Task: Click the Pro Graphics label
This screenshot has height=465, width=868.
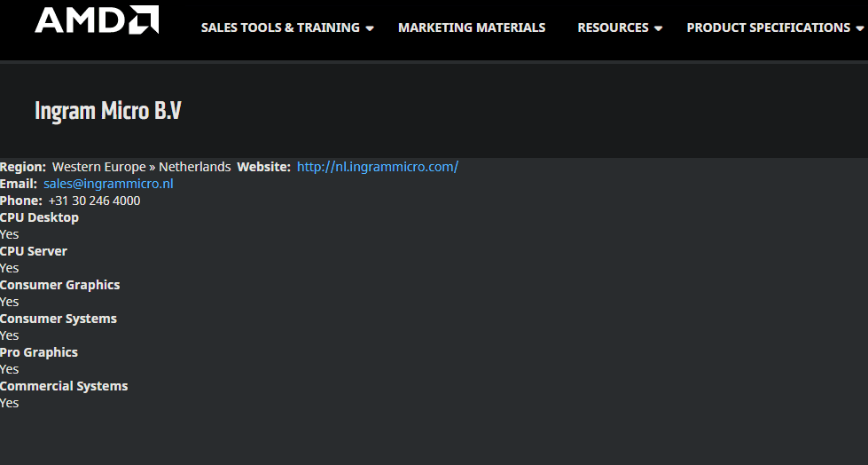Action: point(39,352)
